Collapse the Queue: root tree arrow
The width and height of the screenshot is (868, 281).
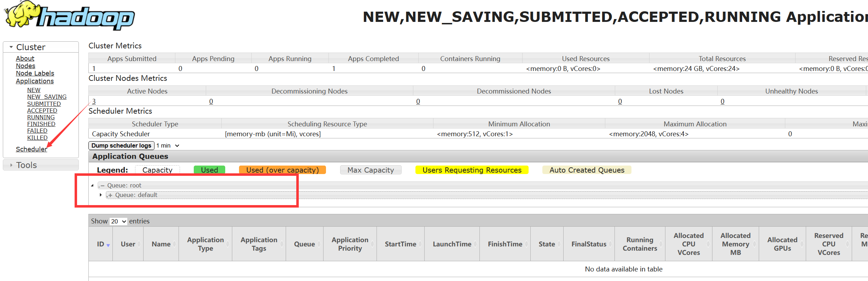pyautogui.click(x=92, y=185)
